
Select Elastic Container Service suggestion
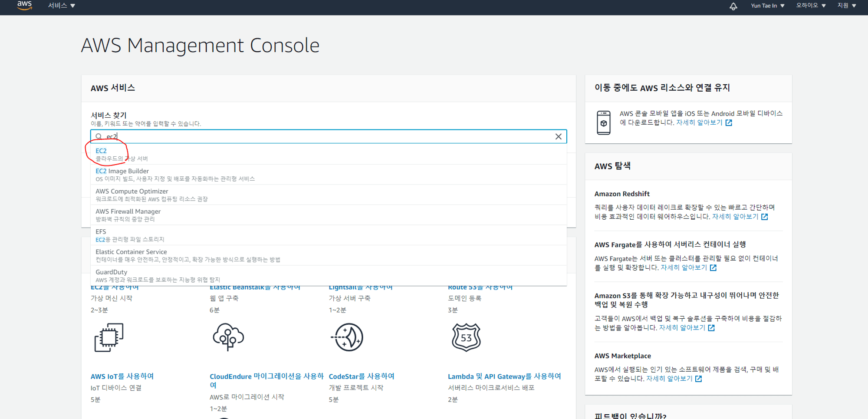329,255
